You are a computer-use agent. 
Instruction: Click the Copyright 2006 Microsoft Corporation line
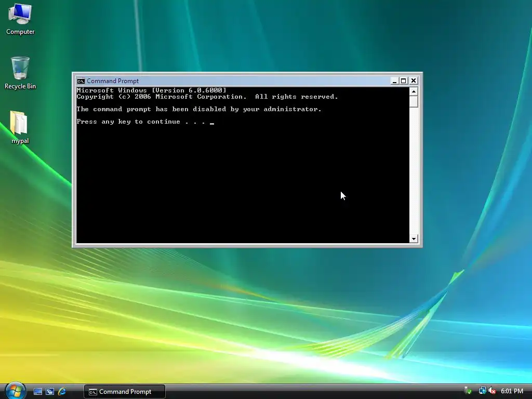tap(207, 97)
